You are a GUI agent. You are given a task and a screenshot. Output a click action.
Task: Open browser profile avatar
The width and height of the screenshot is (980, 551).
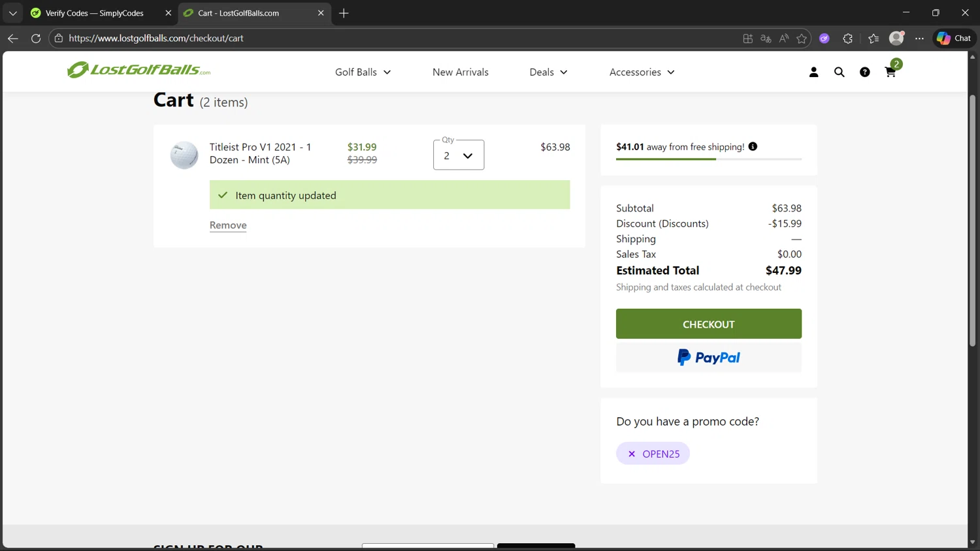[896, 39]
